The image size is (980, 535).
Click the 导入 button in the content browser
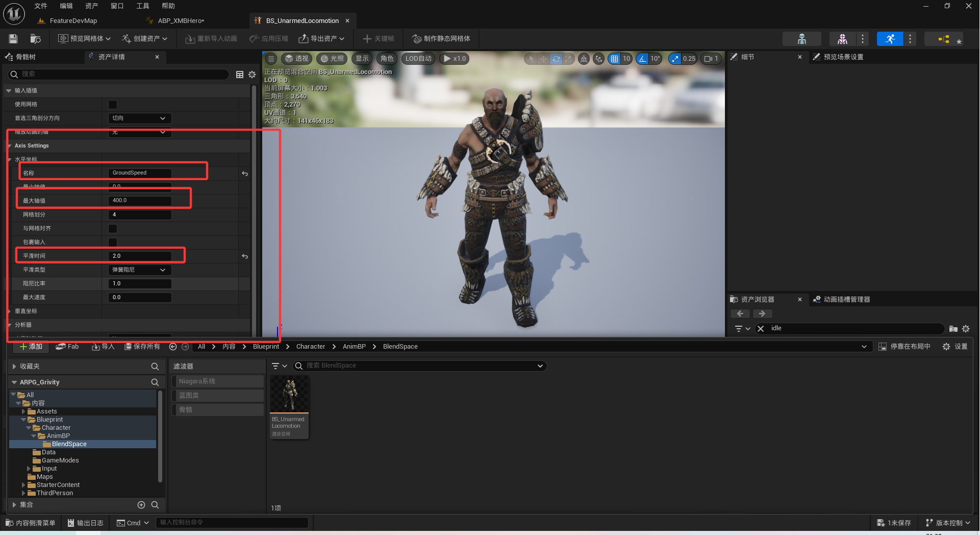(x=103, y=347)
